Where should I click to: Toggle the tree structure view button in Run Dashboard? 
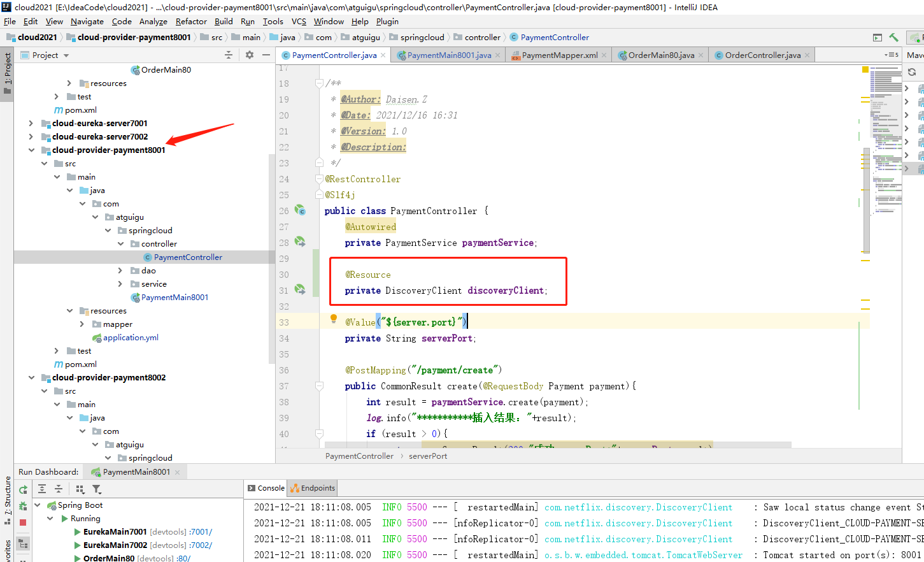point(23,544)
